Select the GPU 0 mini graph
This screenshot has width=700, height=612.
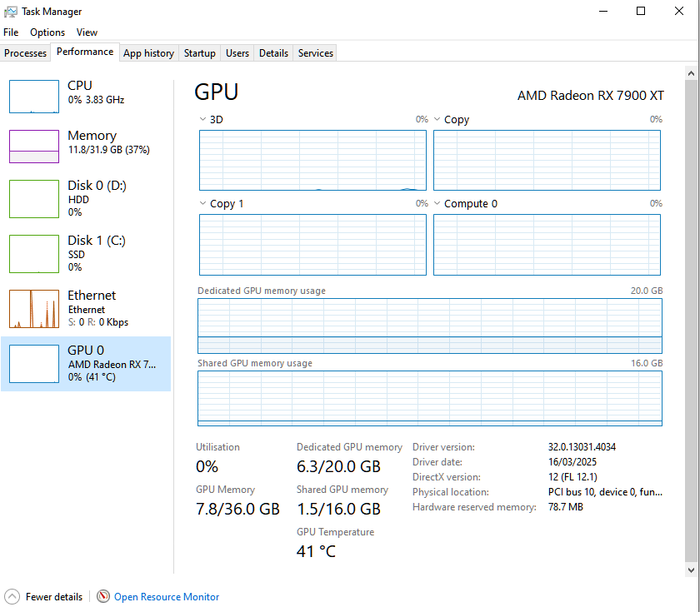(34, 364)
